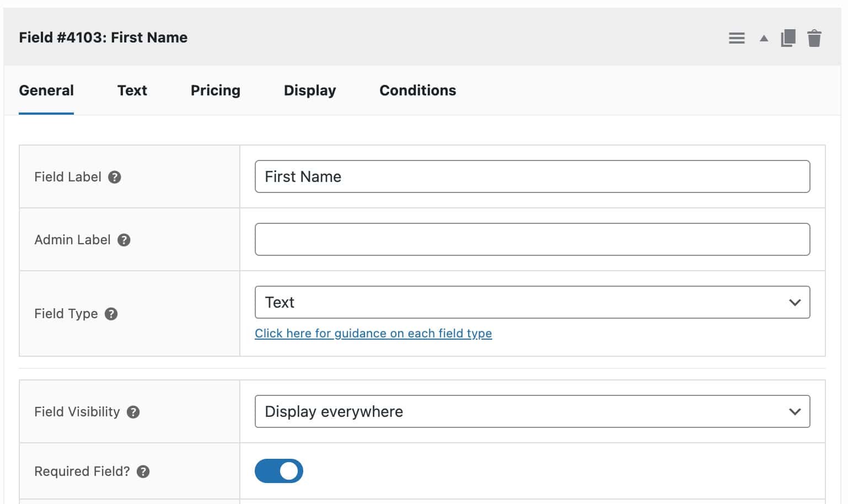Switch to the Text tab

132,90
